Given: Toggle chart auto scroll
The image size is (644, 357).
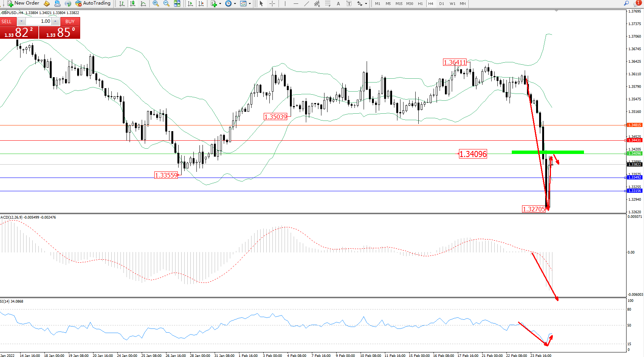Looking at the screenshot, I should 190,4.
